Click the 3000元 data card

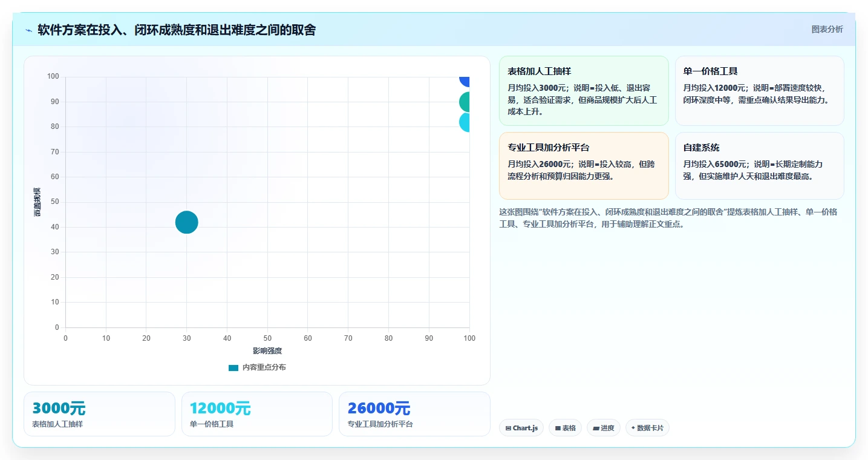tap(99, 414)
